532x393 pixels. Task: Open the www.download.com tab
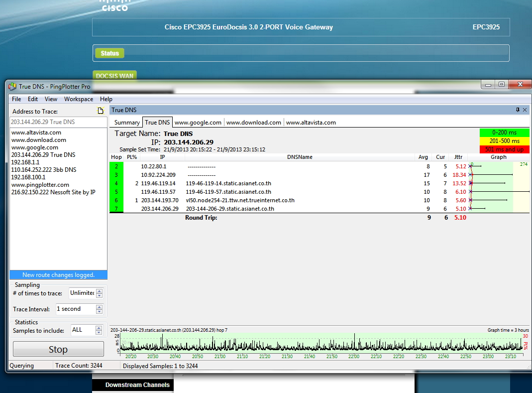[254, 122]
